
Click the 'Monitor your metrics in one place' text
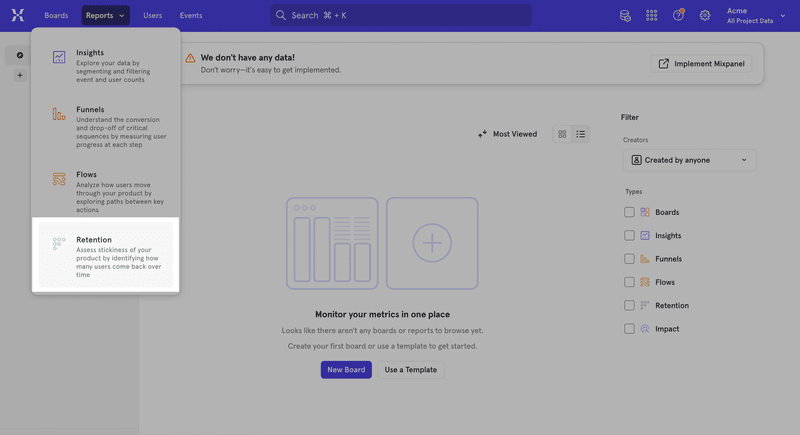coord(382,315)
